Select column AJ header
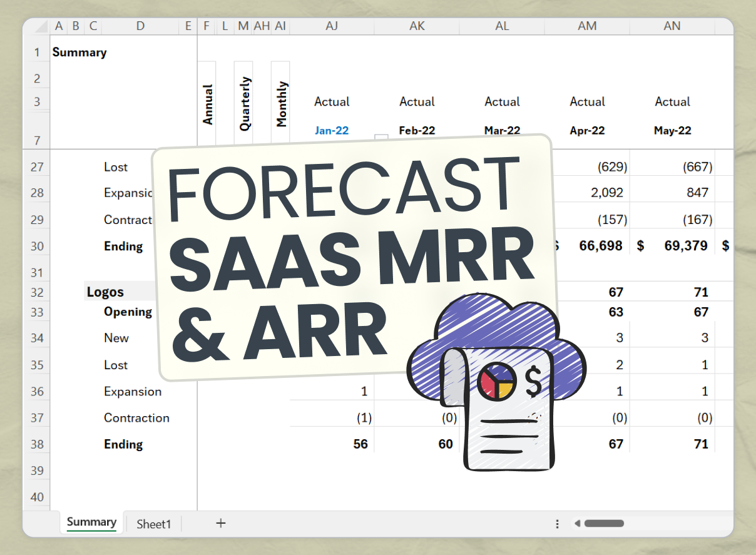 332,26
